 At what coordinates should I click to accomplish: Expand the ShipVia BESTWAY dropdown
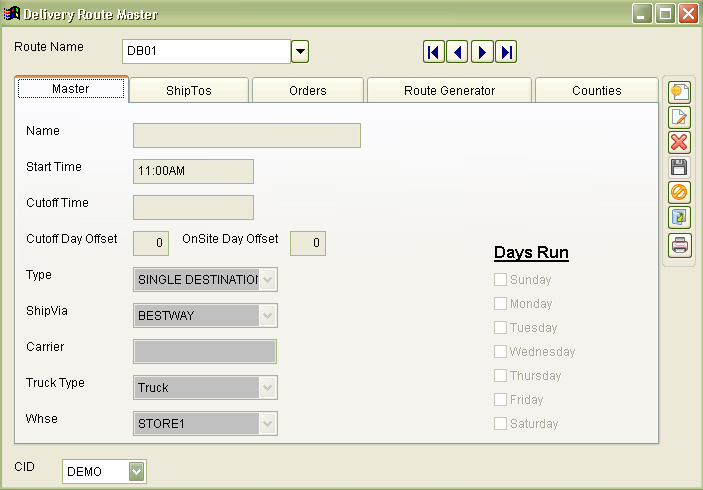266,316
